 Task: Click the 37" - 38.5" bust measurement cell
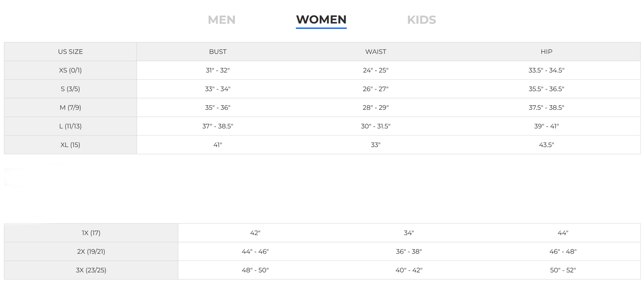[218, 126]
